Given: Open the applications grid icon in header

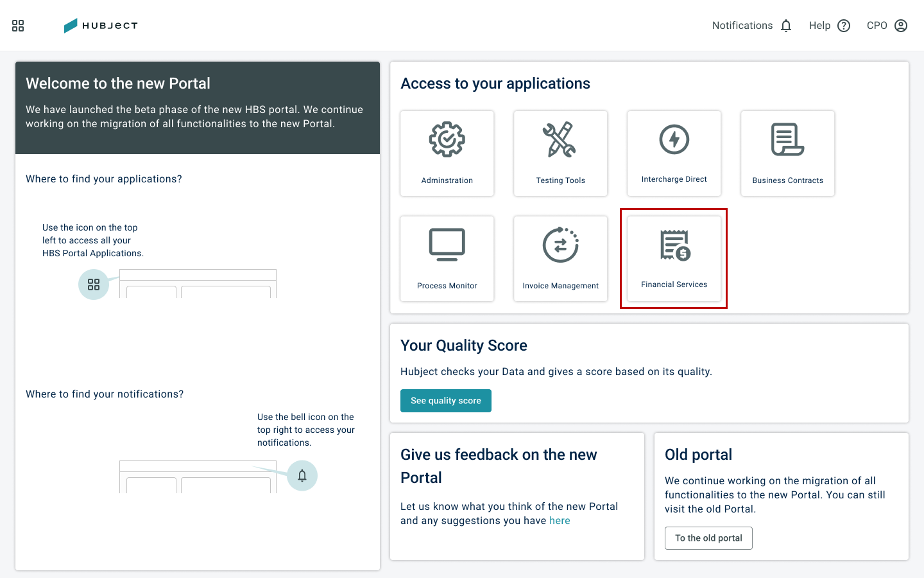Looking at the screenshot, I should pyautogui.click(x=18, y=26).
